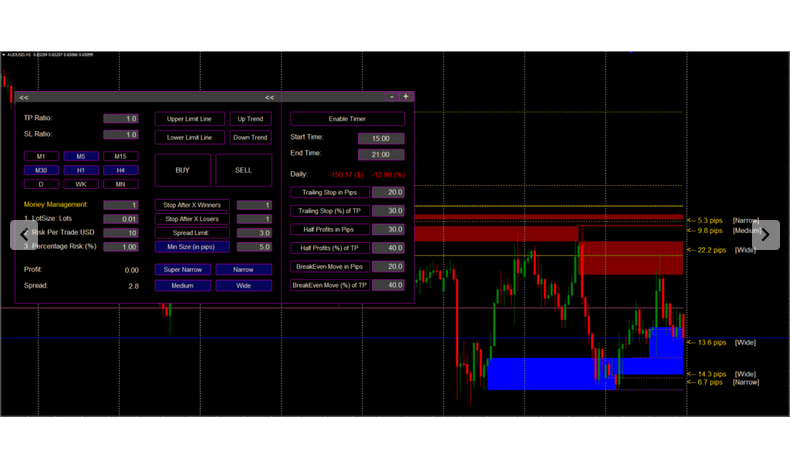Edit BreakEven Move in Pips value 20.0
The height and width of the screenshot is (468, 790).
(388, 266)
